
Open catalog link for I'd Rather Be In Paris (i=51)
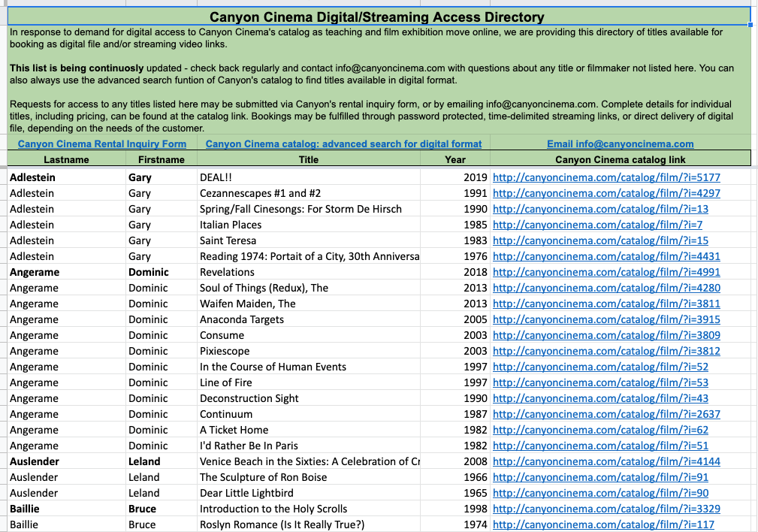600,446
